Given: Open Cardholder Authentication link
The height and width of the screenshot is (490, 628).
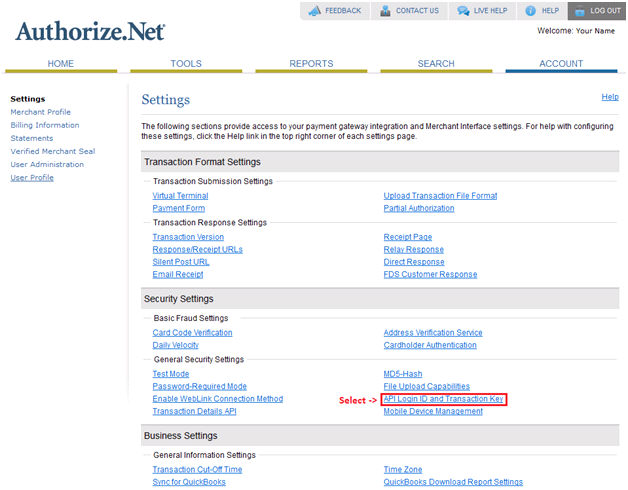Looking at the screenshot, I should [x=430, y=345].
